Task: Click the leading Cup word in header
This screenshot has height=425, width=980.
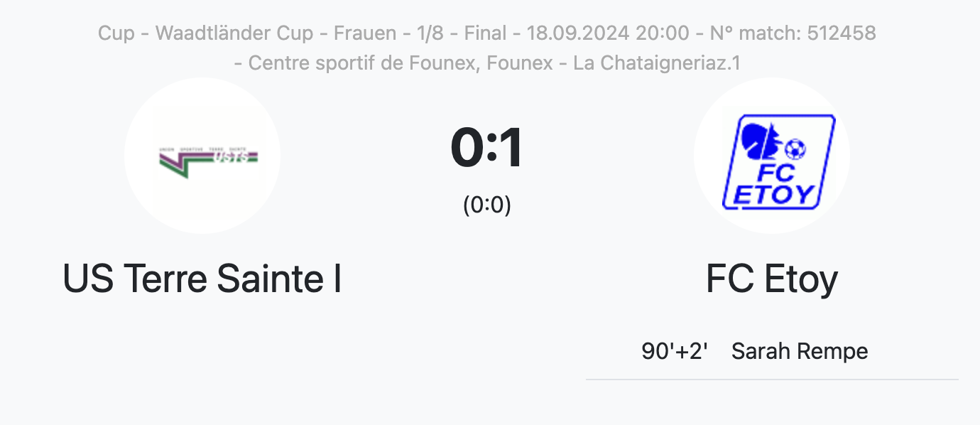Action: click(x=116, y=33)
